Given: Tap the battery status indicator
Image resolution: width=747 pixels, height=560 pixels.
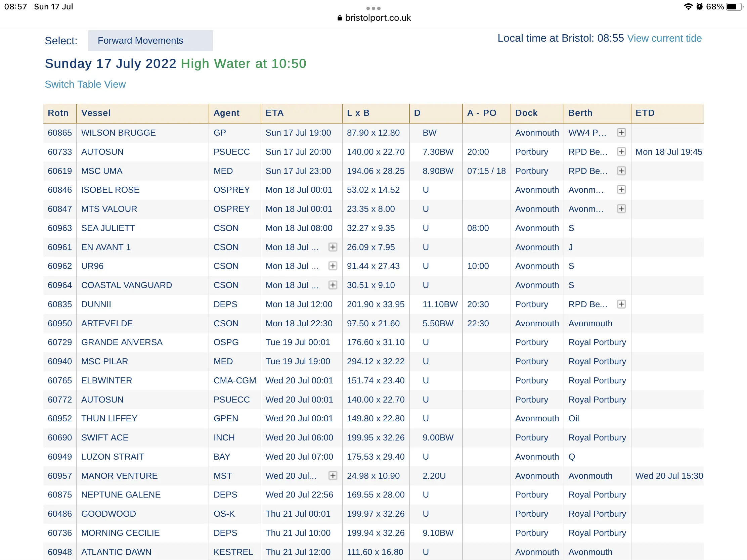Looking at the screenshot, I should [734, 7].
